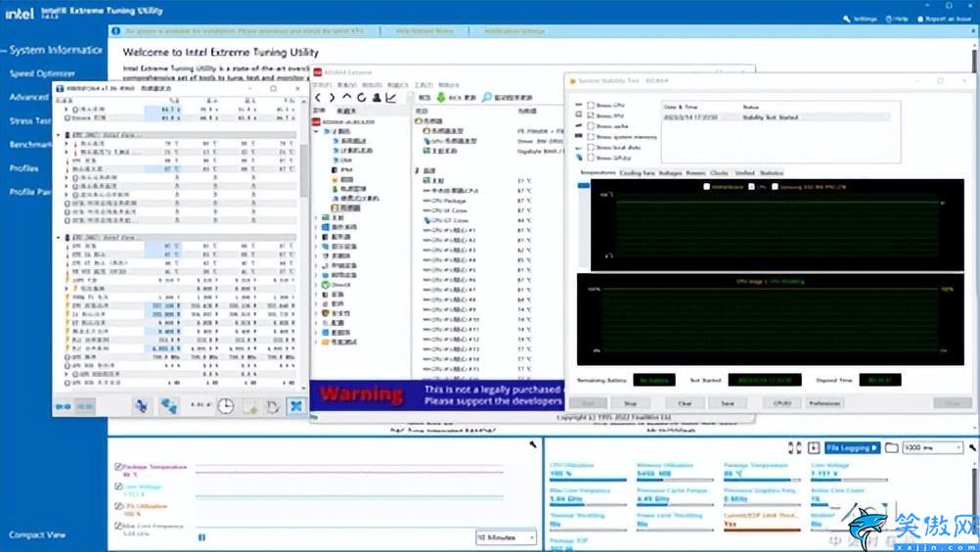Click Stop in stability test window
Screen dimensions: 980x552
tap(630, 403)
